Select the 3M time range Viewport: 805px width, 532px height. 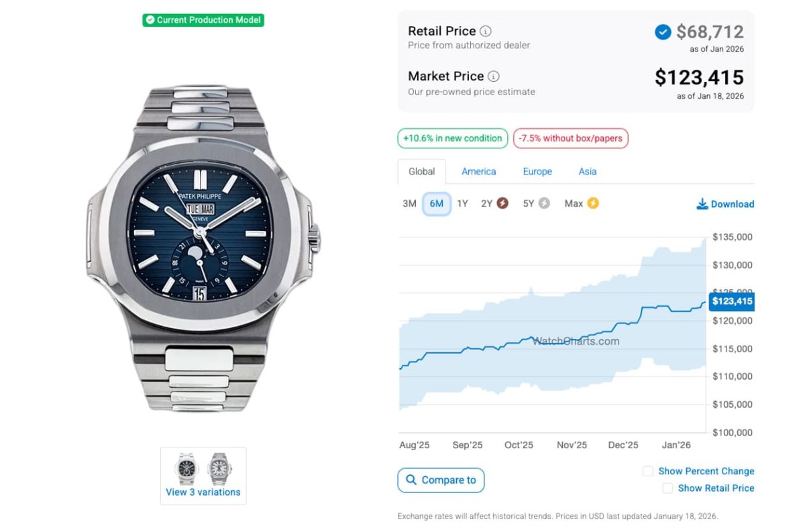pos(409,203)
